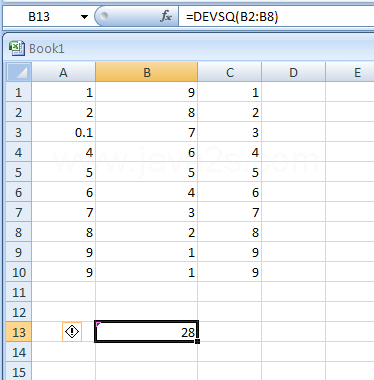Screen dimensions: 374x380
Task: Select row 12 header
Action: 19,312
